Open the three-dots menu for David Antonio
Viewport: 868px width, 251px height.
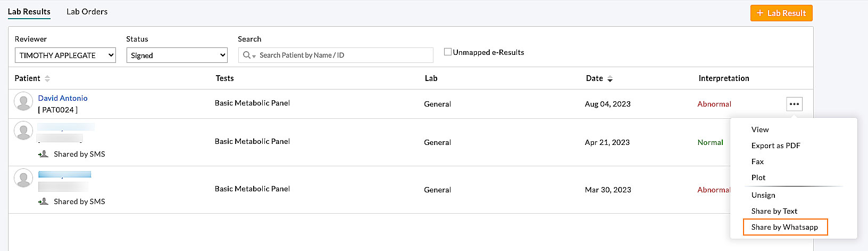794,104
